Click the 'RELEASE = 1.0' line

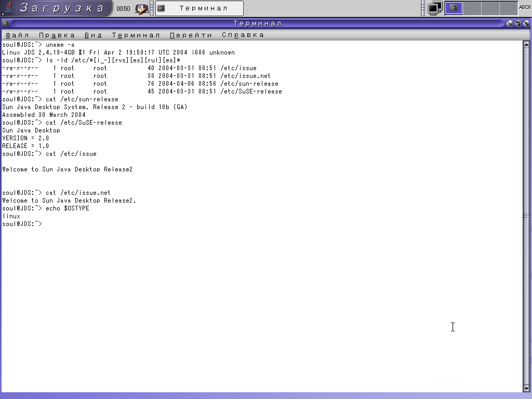[25, 146]
